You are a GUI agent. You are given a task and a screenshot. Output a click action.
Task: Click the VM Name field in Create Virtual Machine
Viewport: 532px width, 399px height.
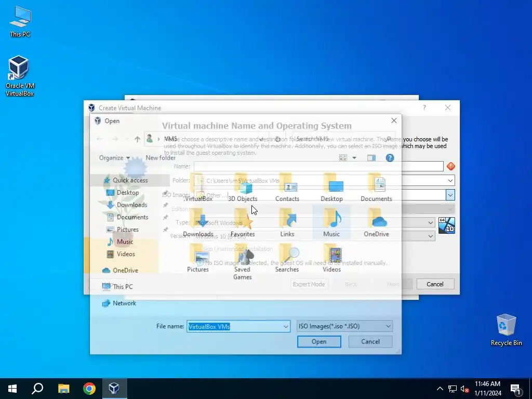(318, 166)
